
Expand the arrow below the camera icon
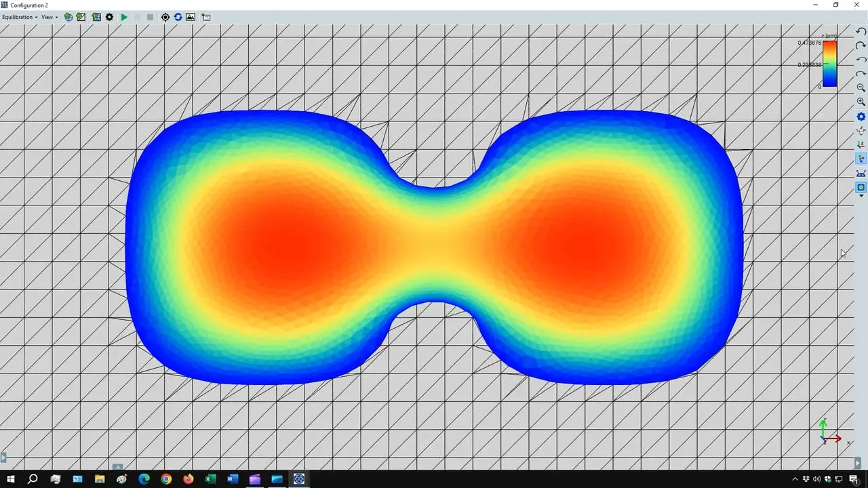click(861, 197)
